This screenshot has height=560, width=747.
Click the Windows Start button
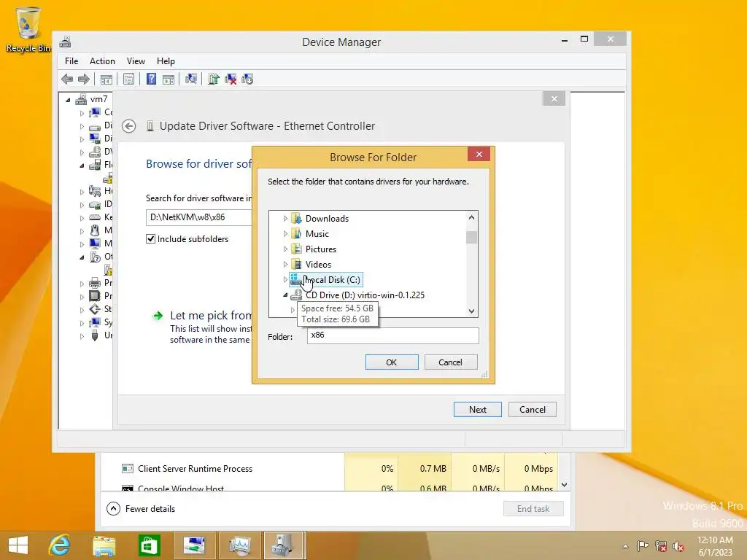18,545
